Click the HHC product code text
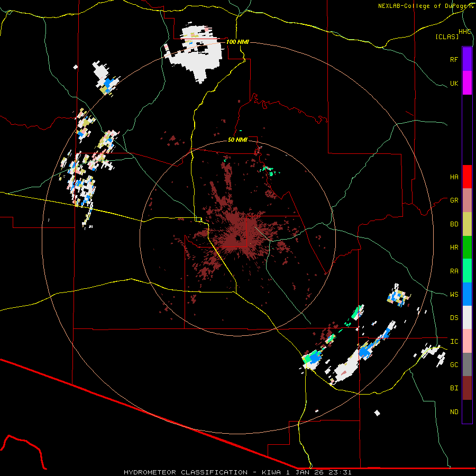 tap(464, 32)
